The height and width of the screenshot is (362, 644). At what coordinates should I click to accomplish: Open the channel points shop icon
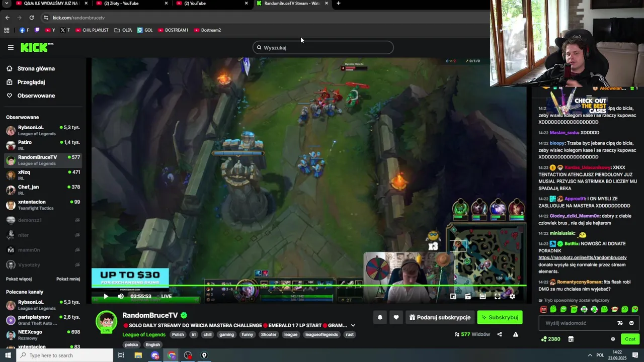(571, 339)
